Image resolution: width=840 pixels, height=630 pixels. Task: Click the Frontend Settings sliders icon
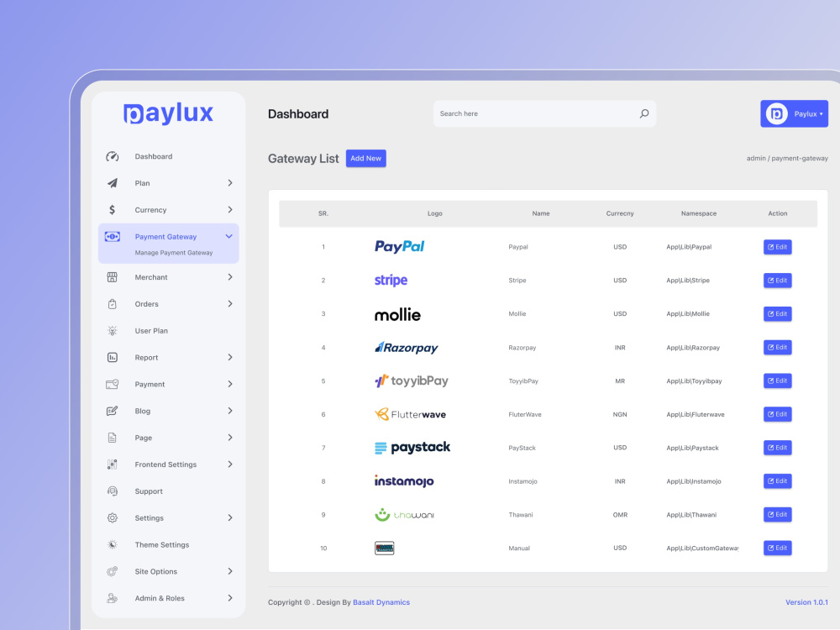(x=112, y=465)
